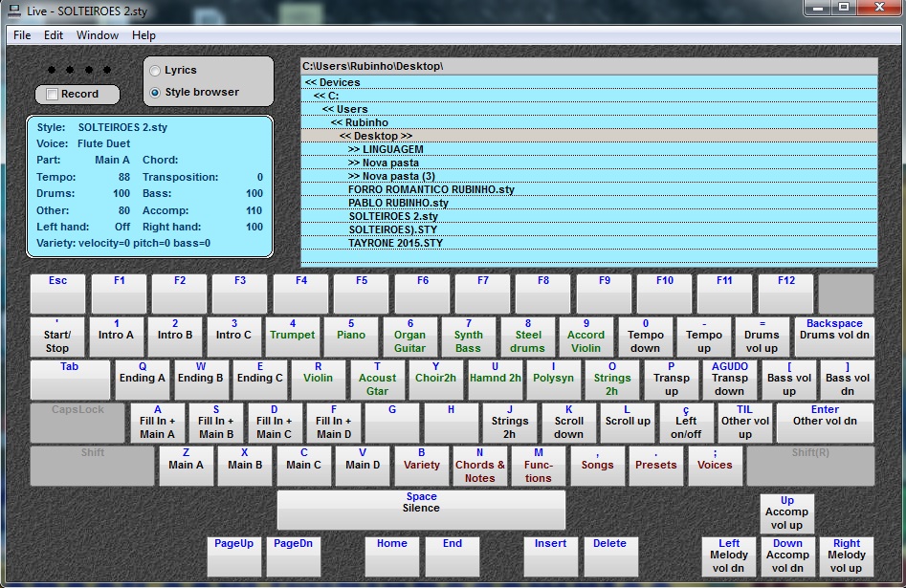Select the Style browser radio button
Image resolution: width=906 pixels, height=588 pixels.
click(x=155, y=93)
